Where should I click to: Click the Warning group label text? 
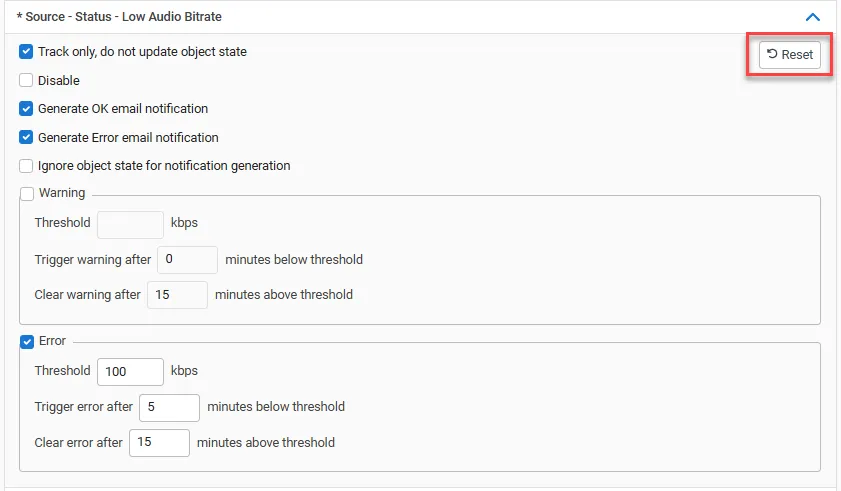pos(62,193)
